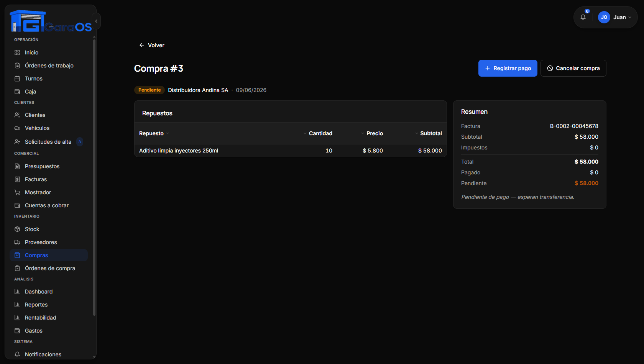Click Registrar pago button
This screenshot has width=644, height=364.
508,68
